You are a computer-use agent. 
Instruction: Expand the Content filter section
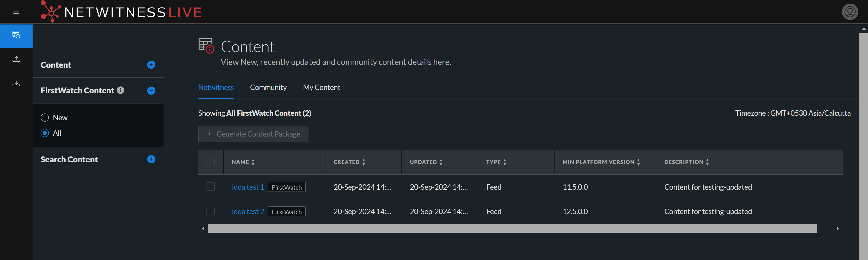pos(151,65)
